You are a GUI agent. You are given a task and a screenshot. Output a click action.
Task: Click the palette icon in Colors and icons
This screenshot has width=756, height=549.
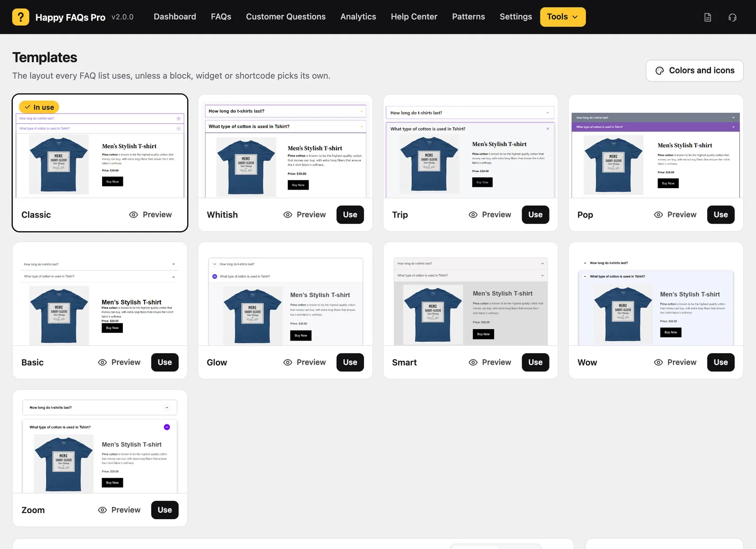660,71
